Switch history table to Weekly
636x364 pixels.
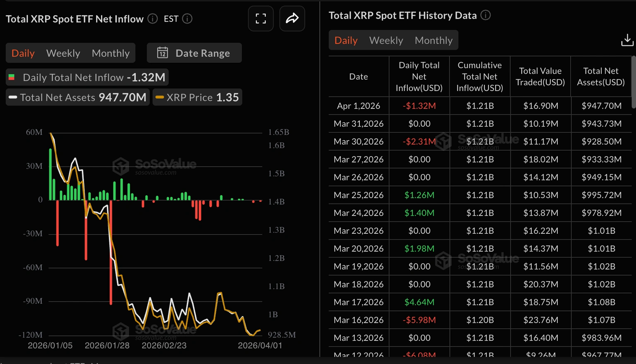point(386,40)
